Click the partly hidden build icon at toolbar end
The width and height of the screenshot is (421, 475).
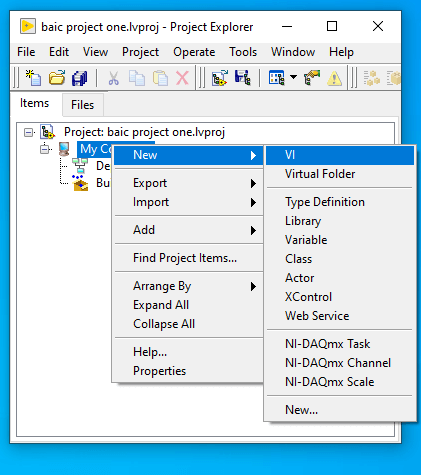394,78
